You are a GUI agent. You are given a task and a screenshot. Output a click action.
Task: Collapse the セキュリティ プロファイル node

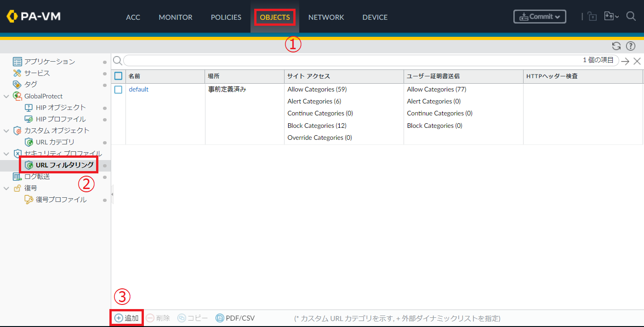click(x=6, y=154)
